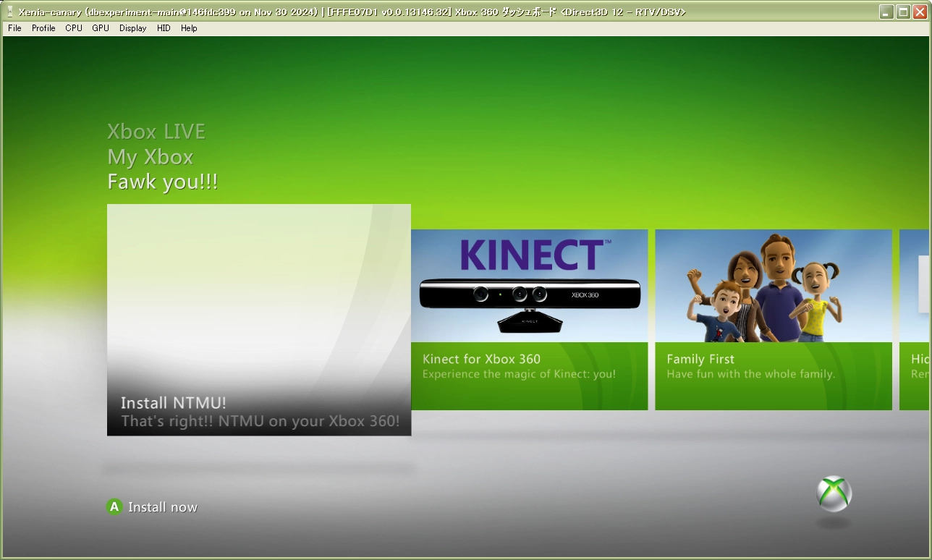932x560 pixels.
Task: Open the Install NTMU! tile
Action: pyautogui.click(x=259, y=320)
